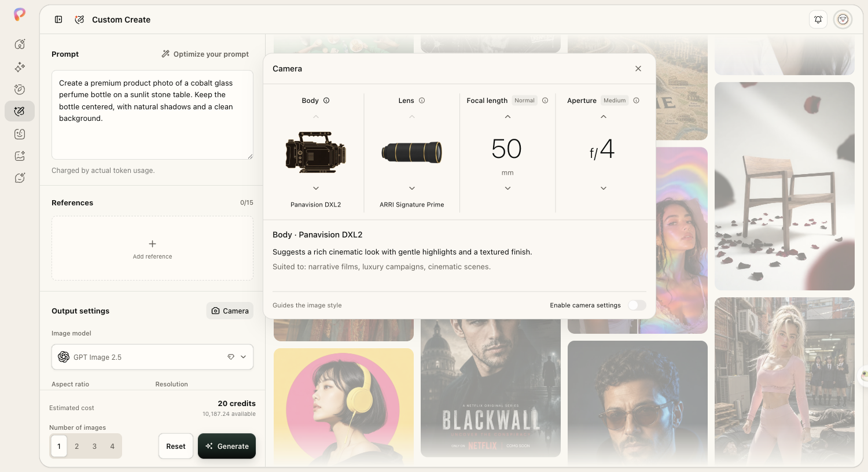Click the Generate button
The image size is (868, 472).
click(x=227, y=447)
